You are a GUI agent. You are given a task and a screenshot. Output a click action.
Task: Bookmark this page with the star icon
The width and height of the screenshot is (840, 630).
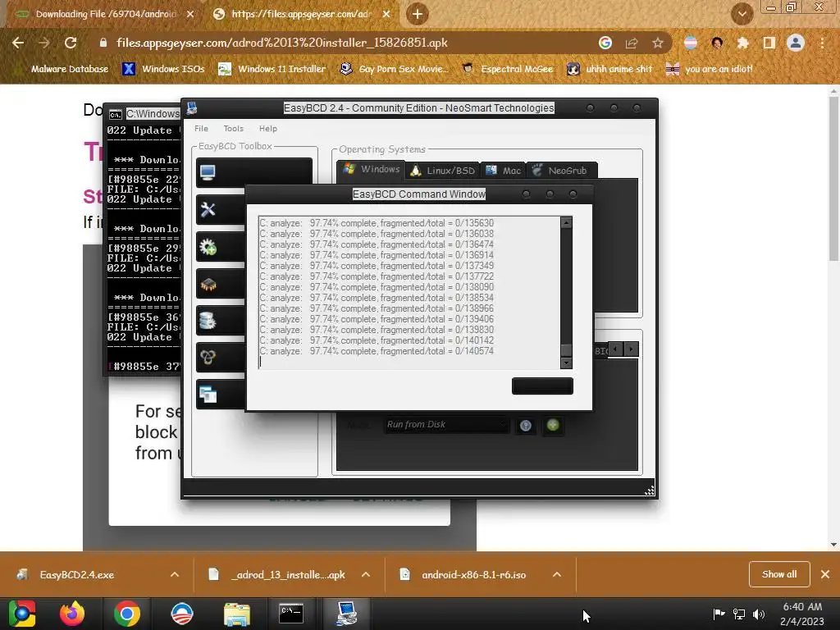(x=658, y=43)
